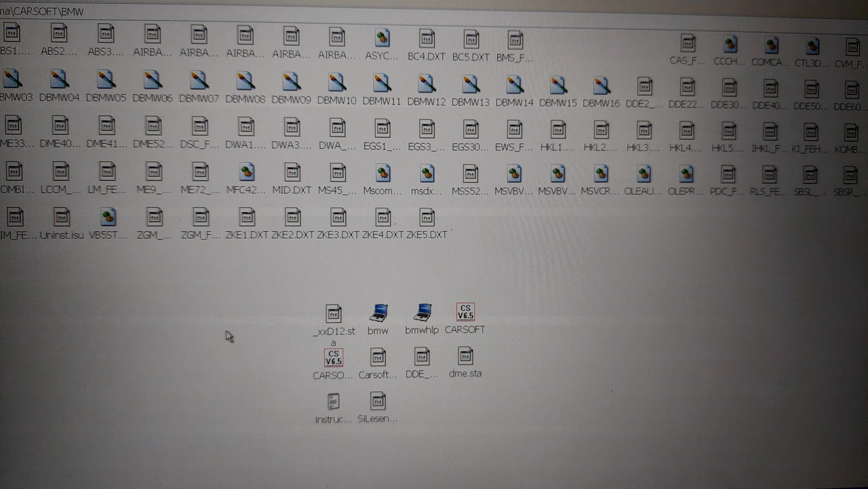
Task: Select the ABS2 file icon
Action: 60,33
